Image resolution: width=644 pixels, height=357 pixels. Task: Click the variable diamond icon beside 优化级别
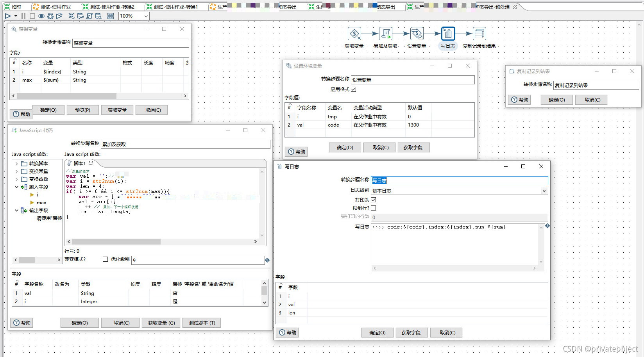[x=267, y=260]
